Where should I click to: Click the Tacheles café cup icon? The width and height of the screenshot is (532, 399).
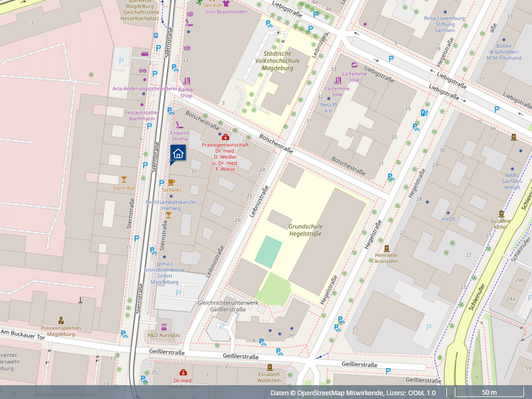[171, 182]
